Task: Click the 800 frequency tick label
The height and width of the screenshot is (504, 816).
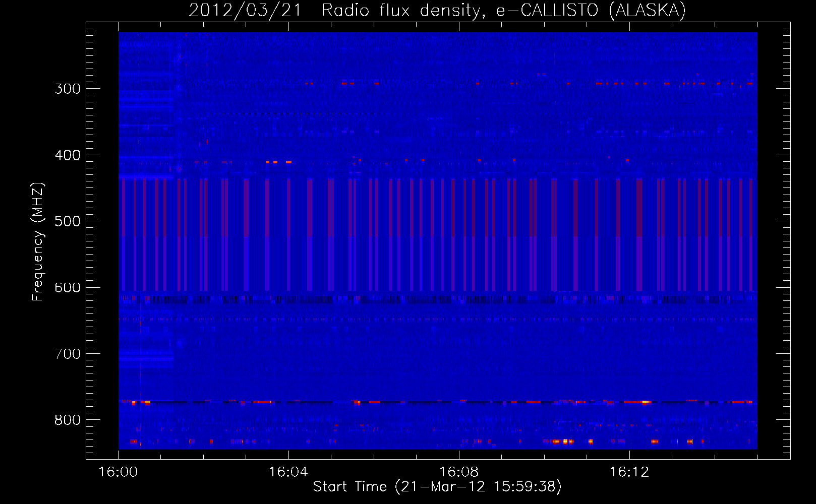Action: click(68, 420)
